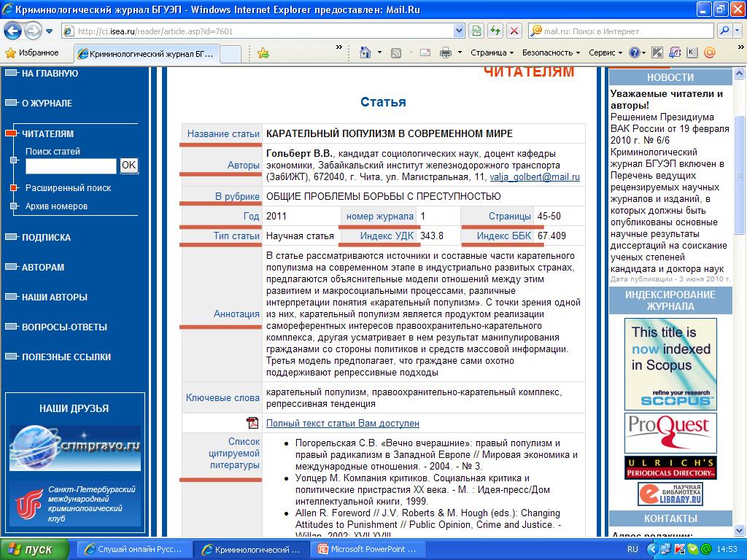Click the eLIBRARY.RU logo
Image resolution: width=747 pixels, height=560 pixels.
670,494
